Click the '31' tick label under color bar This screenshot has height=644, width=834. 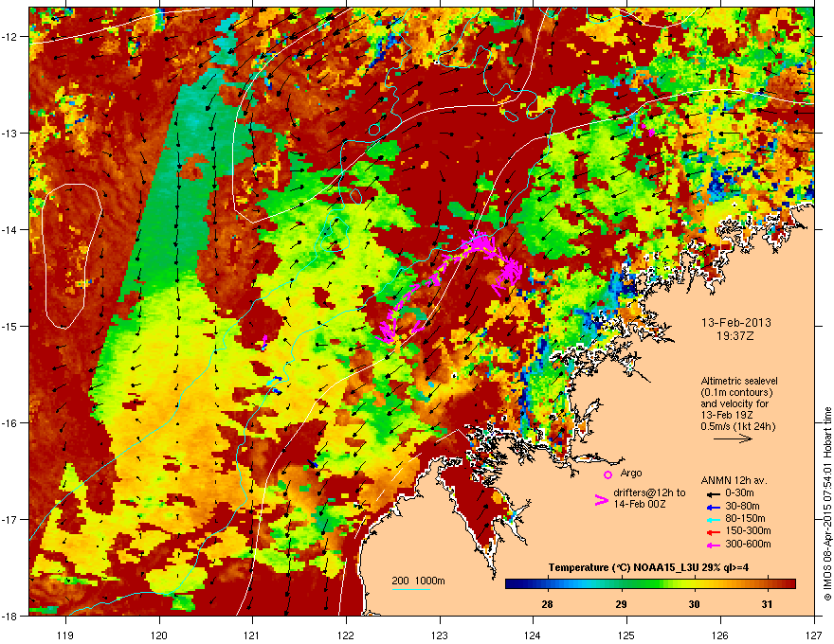click(x=767, y=604)
